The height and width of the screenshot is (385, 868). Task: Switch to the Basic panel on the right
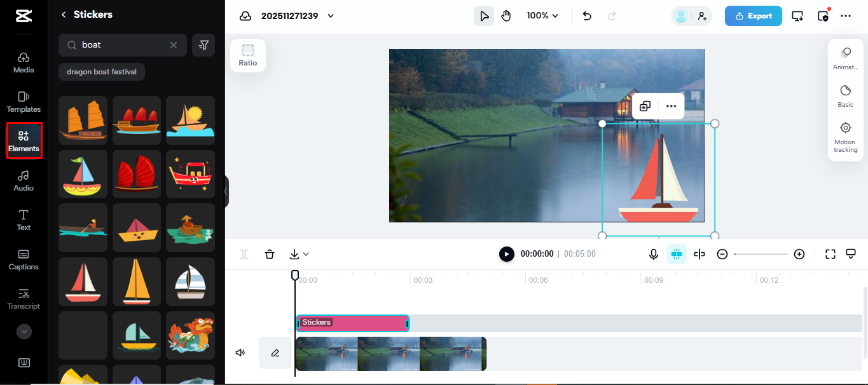click(x=845, y=97)
